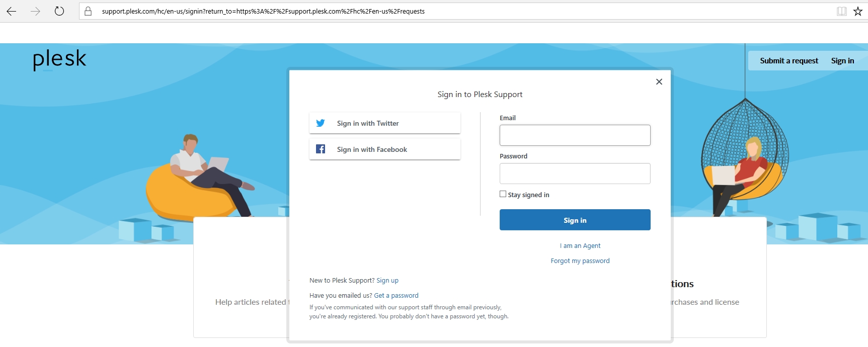Click the browser back arrow
This screenshot has width=868, height=347.
click(12, 11)
